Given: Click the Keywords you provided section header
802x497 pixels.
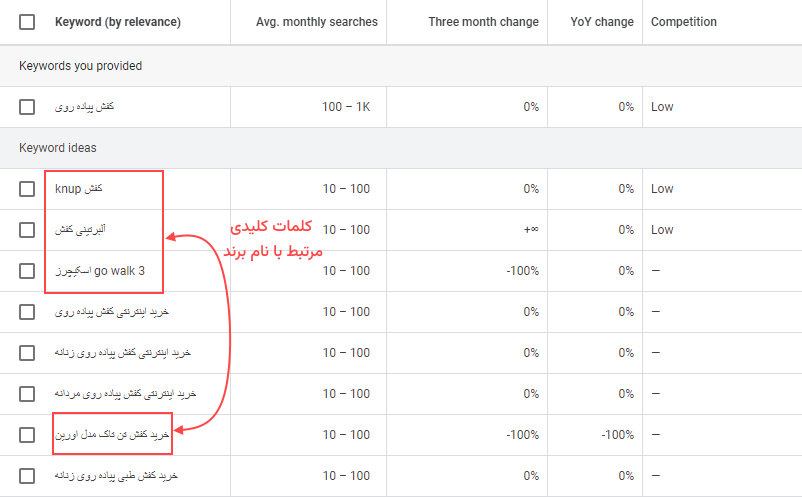Looking at the screenshot, I should [x=80, y=66].
